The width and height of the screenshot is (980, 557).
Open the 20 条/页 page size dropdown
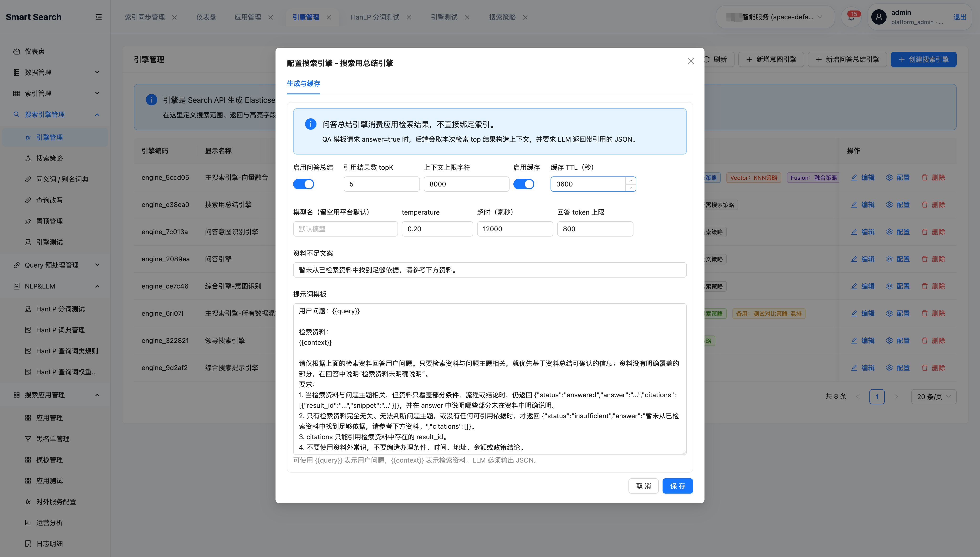pyautogui.click(x=934, y=397)
